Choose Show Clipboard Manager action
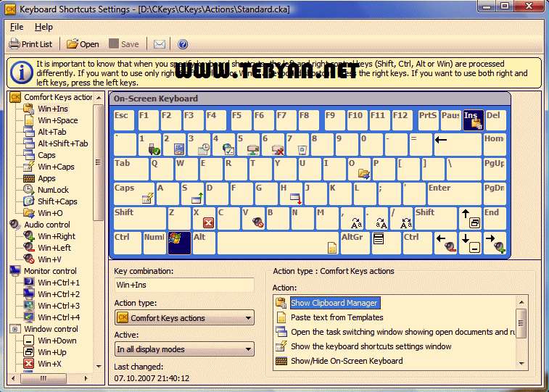The image size is (549, 392). pyautogui.click(x=334, y=303)
